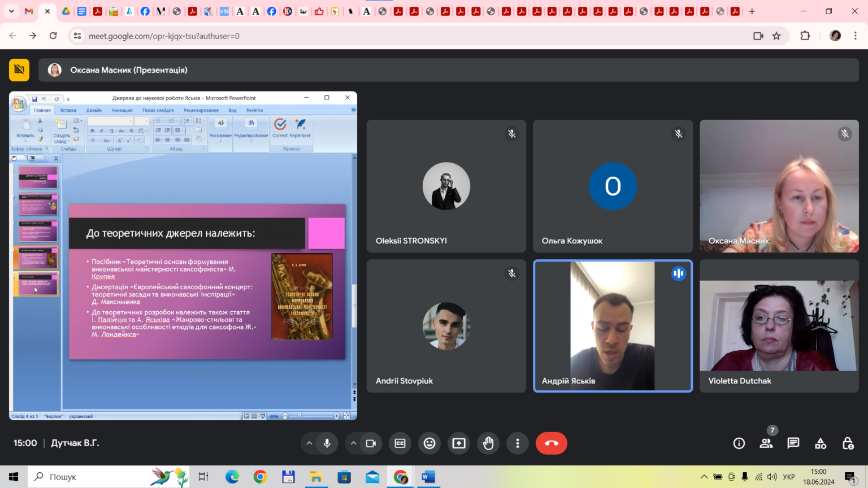Viewport: 868px width, 488px height.
Task: Turn off camera with the video button
Action: [371, 443]
